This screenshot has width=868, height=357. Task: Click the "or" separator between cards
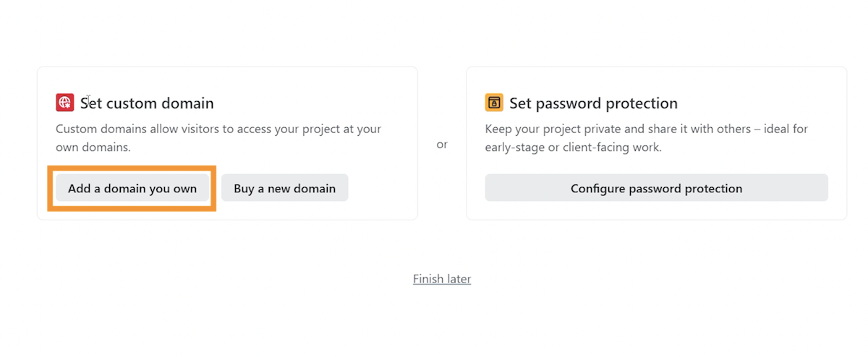coord(442,145)
